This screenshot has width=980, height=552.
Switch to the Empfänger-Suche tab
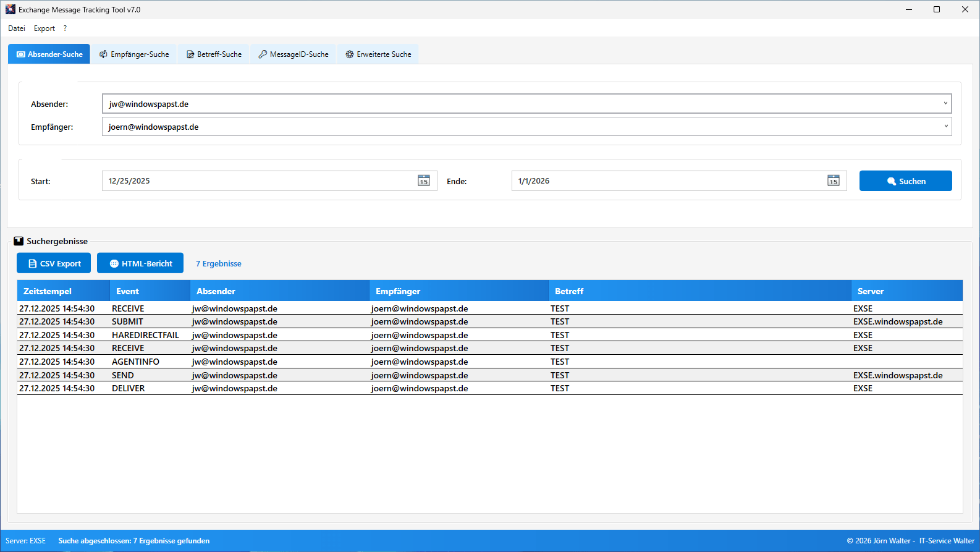point(134,54)
